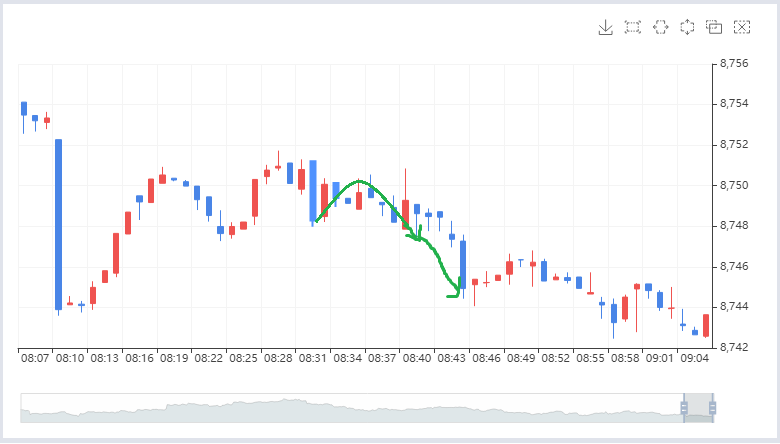
Task: Click the 8,748 price label
Action: pyautogui.click(x=734, y=226)
